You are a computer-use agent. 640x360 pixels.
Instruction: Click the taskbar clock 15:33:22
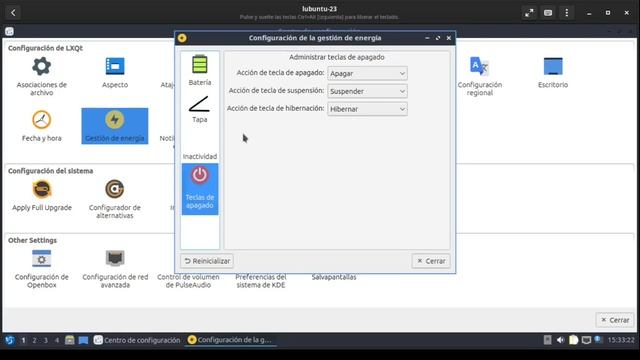(621, 340)
